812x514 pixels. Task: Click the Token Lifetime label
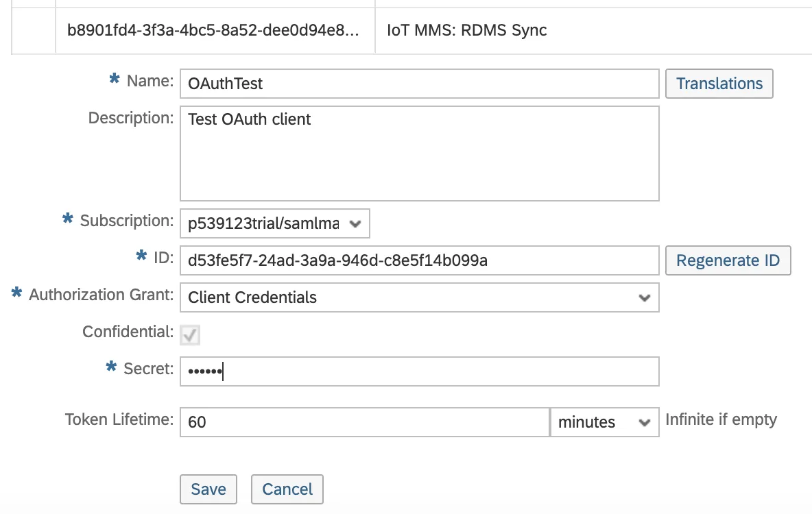[119, 419]
